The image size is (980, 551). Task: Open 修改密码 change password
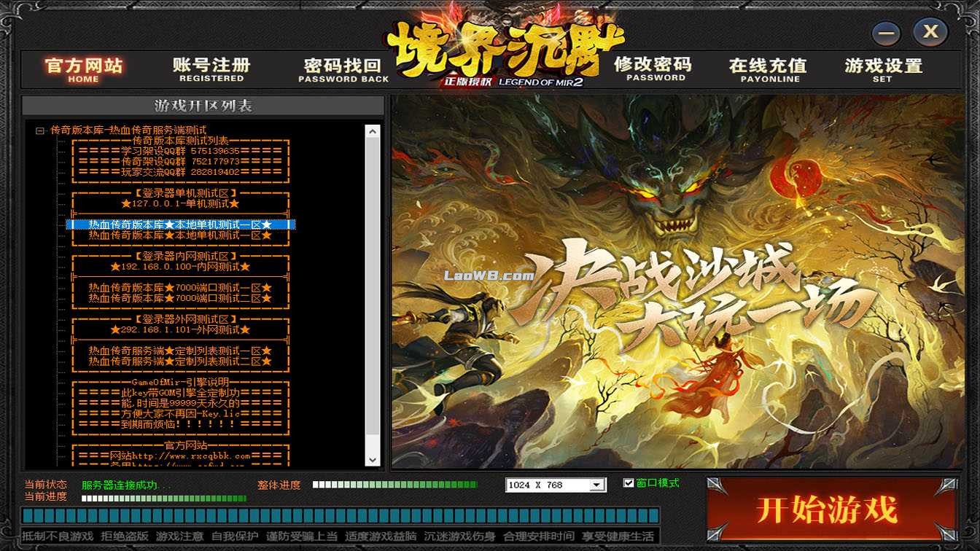pos(652,69)
